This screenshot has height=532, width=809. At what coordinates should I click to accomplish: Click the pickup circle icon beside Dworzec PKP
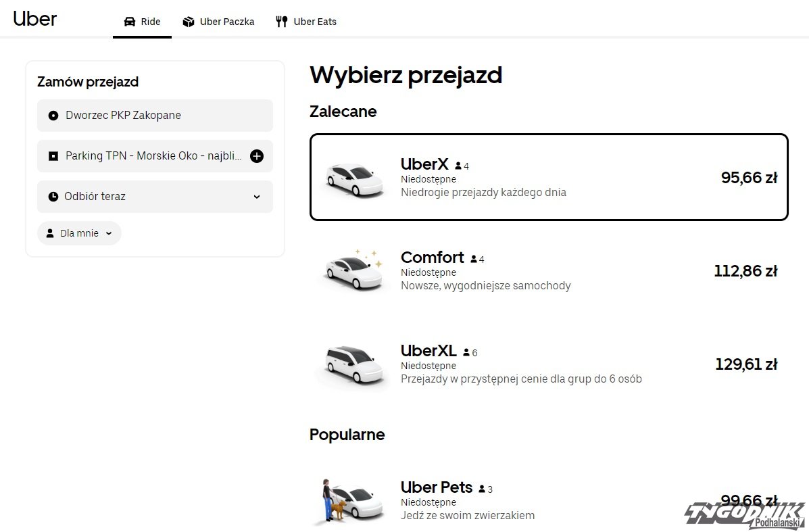(x=53, y=116)
